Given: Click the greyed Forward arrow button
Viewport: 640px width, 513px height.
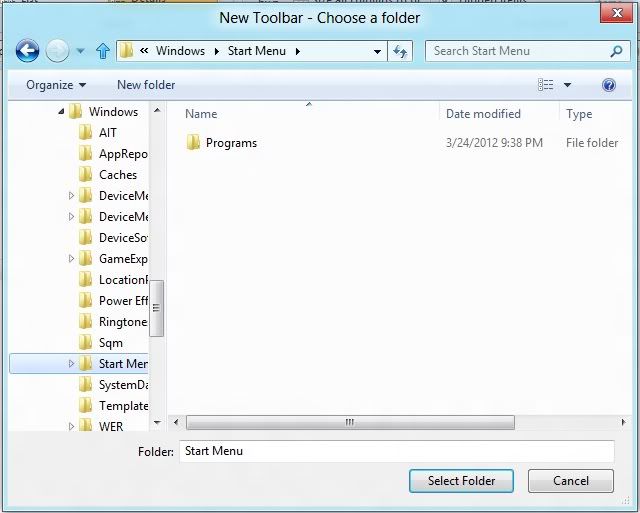Looking at the screenshot, I should (57, 51).
